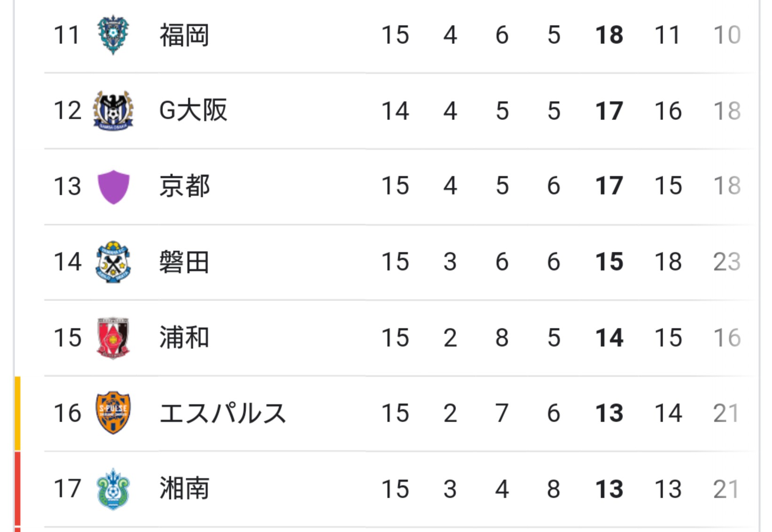Click the Gamba Osaka team crest

click(x=113, y=111)
